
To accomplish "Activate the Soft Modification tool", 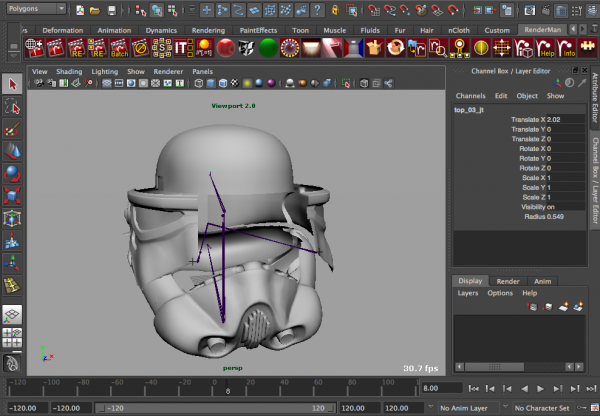I will tap(12, 241).
